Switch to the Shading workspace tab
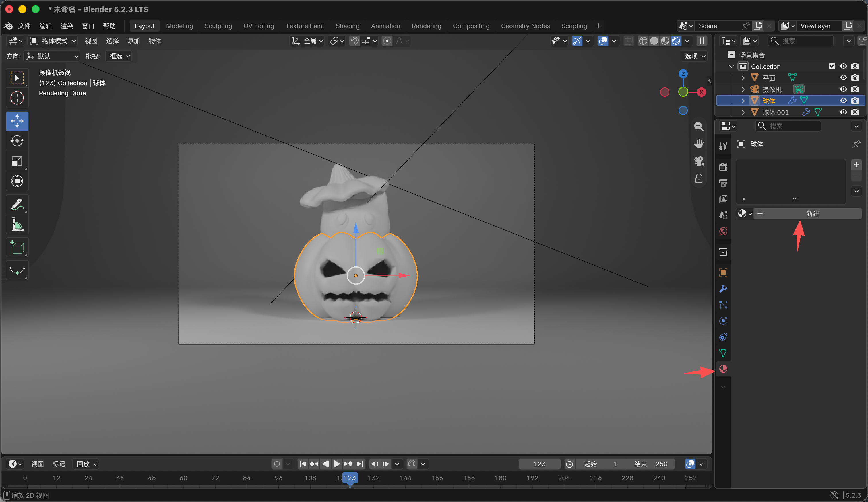Viewport: 868px width, 502px height. pyautogui.click(x=348, y=26)
